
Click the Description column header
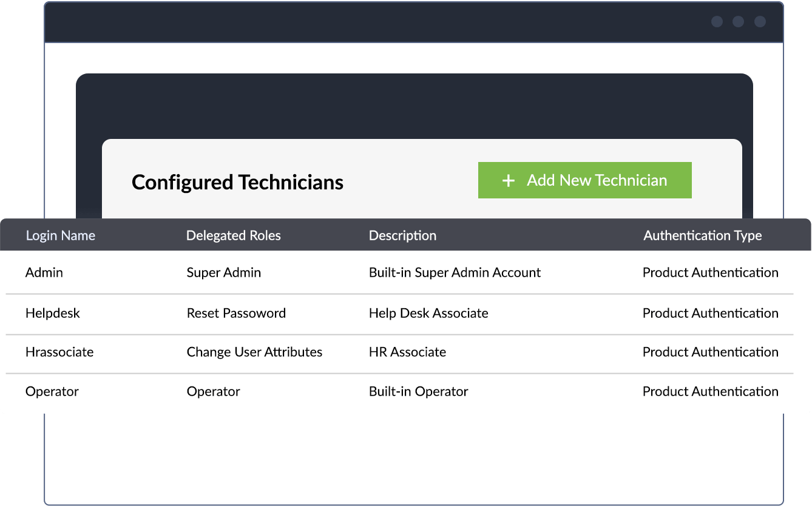point(402,235)
